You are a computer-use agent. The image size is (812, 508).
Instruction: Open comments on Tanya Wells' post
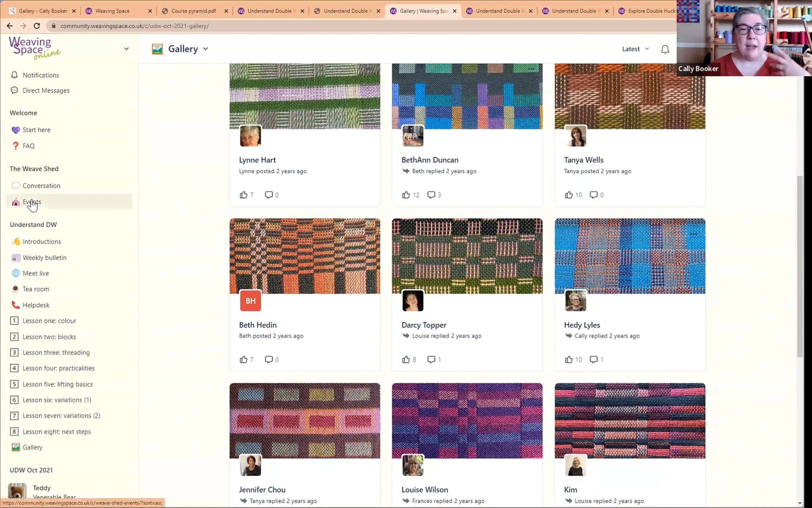(x=594, y=195)
